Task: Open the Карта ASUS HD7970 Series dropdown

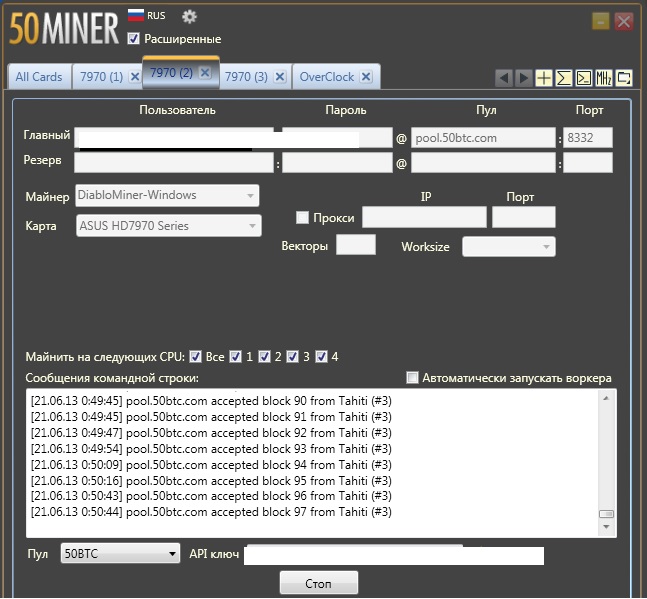Action: [169, 226]
